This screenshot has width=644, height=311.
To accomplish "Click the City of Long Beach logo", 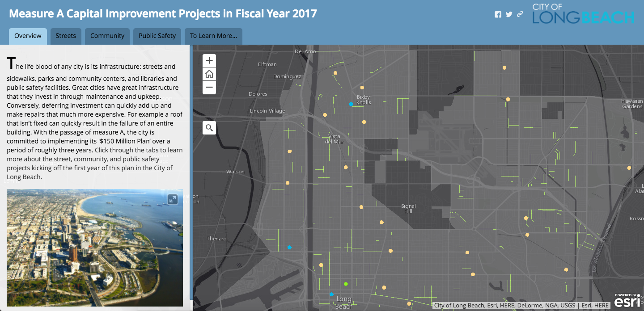I will point(583,14).
